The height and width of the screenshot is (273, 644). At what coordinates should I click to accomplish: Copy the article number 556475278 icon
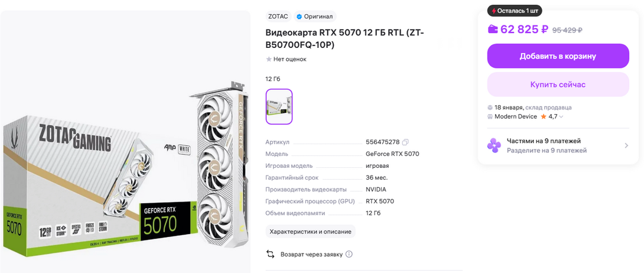(x=405, y=142)
